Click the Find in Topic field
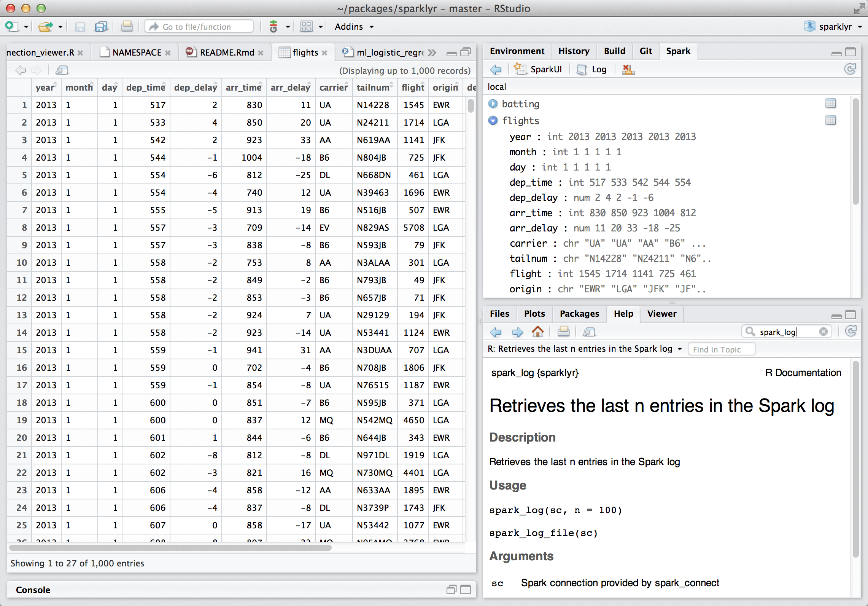The width and height of the screenshot is (868, 606). coord(721,349)
